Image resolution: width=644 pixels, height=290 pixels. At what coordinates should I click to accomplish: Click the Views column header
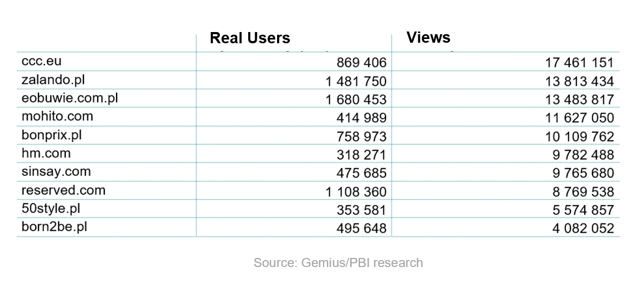click(x=428, y=37)
